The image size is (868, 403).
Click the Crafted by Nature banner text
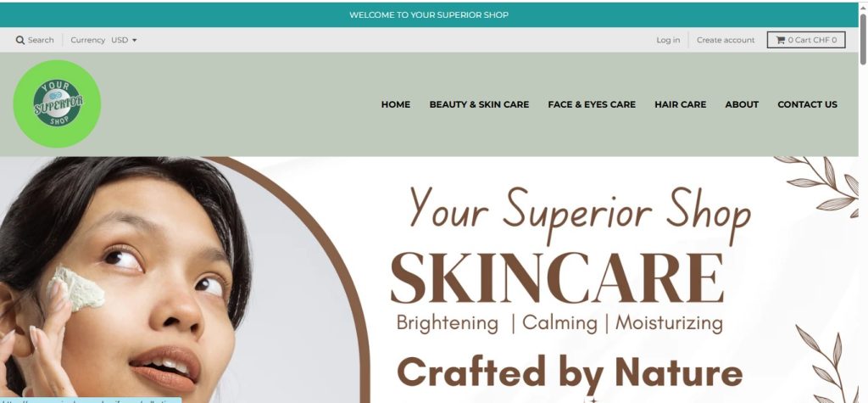[x=570, y=373]
